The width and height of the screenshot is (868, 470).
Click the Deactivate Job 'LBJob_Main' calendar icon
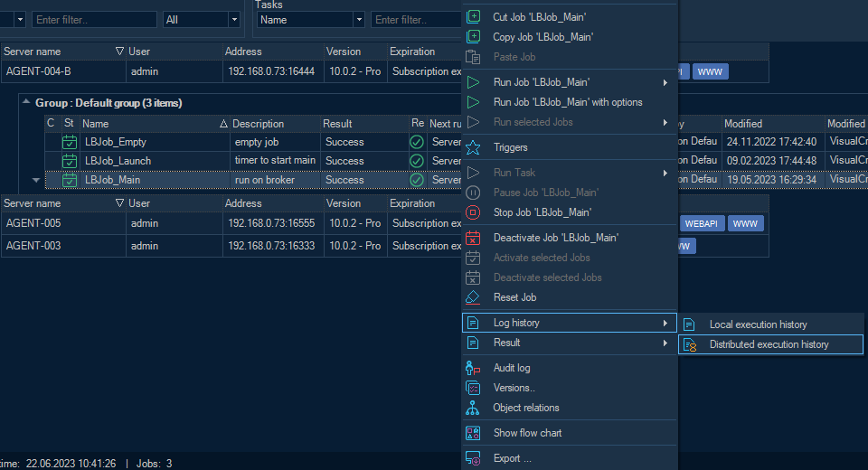coord(473,238)
